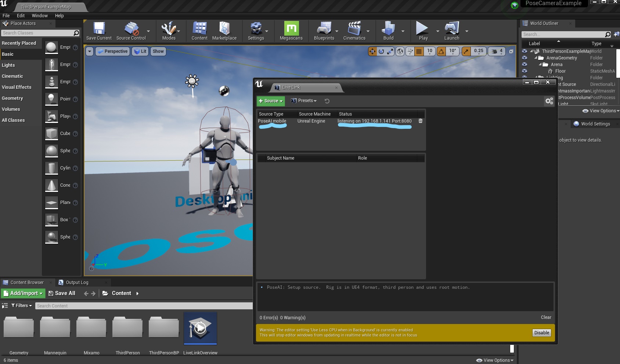Toggle visibility of ArenaGeometry folder

coord(524,58)
